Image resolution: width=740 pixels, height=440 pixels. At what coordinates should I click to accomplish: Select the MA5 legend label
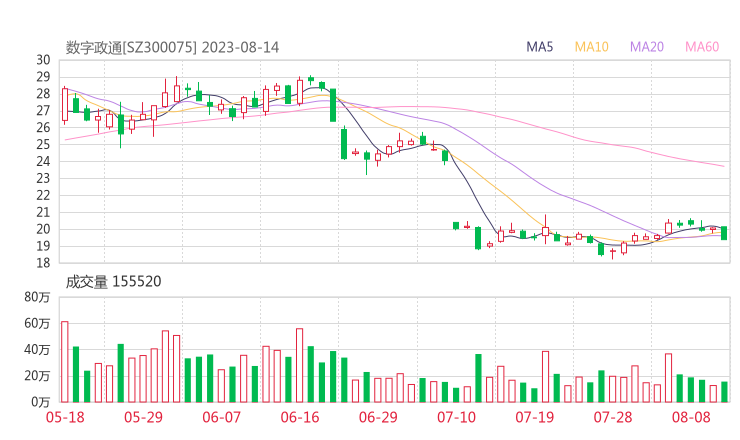[x=539, y=47]
